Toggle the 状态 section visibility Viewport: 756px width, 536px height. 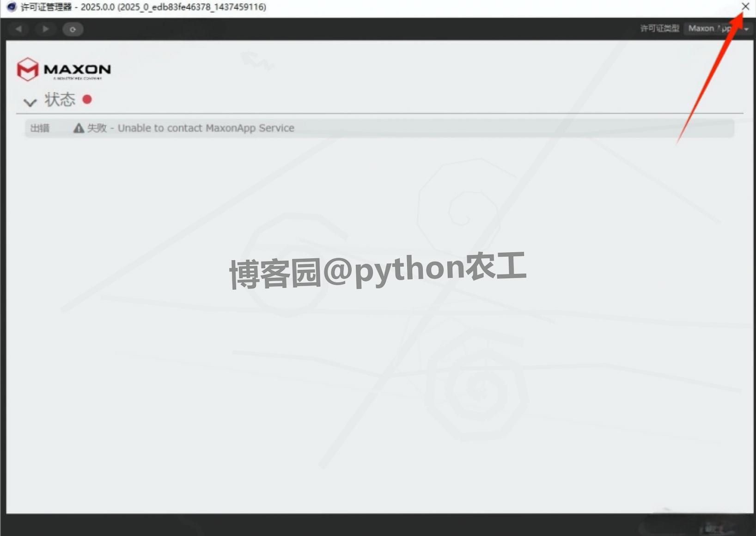(x=30, y=101)
